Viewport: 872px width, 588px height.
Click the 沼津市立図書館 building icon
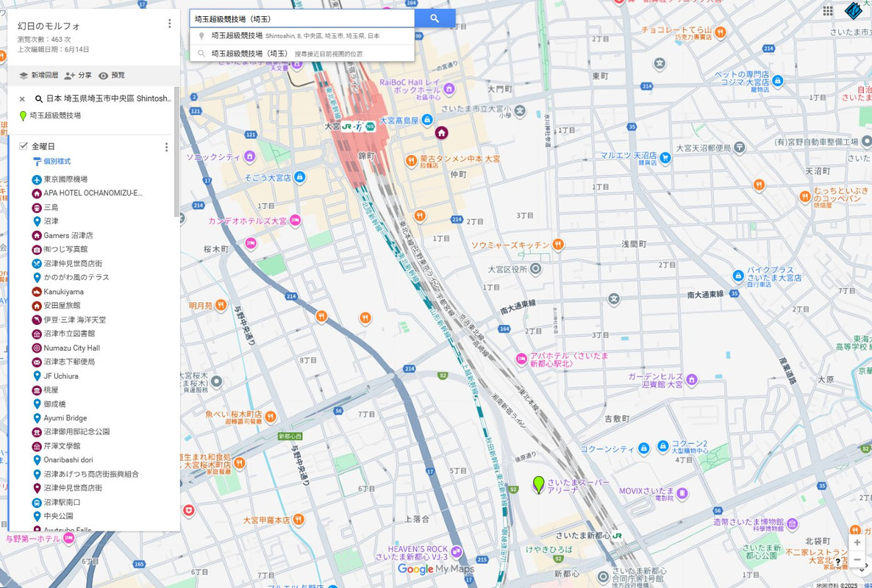point(37,334)
